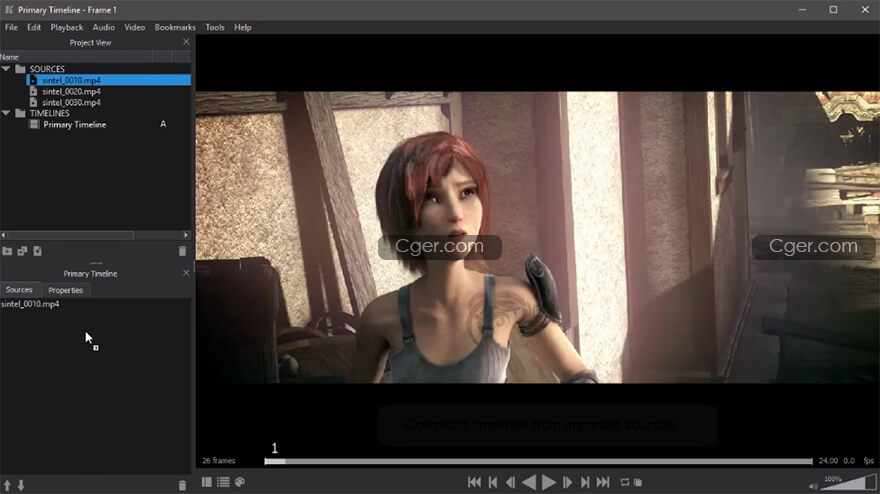Click the frame 1 marker
Screen dimensions: 880x494
pos(274,448)
